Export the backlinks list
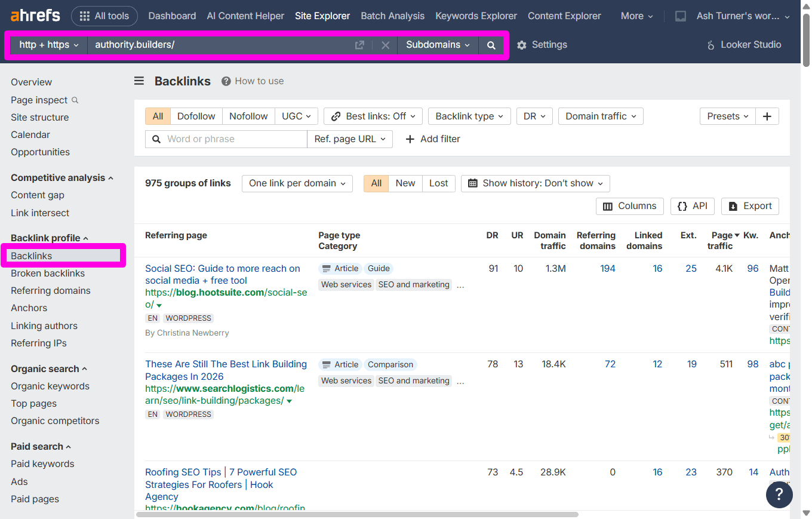The image size is (812, 519). 751,206
